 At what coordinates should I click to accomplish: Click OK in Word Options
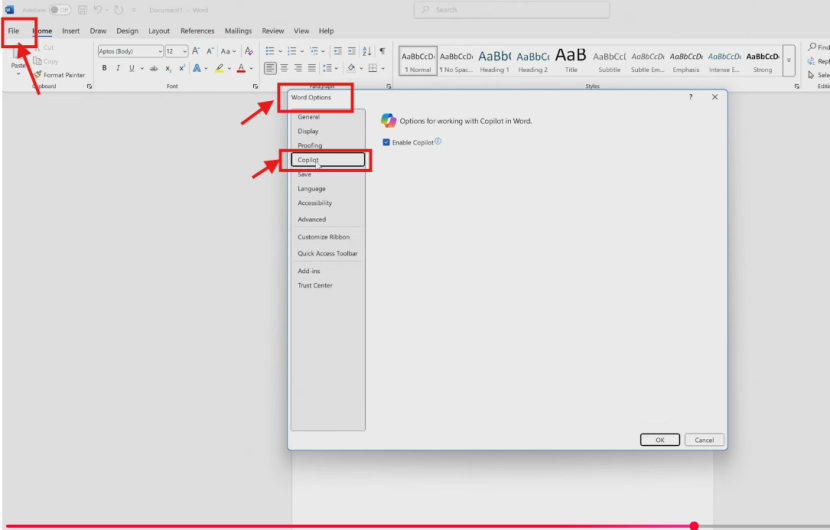tap(660, 439)
